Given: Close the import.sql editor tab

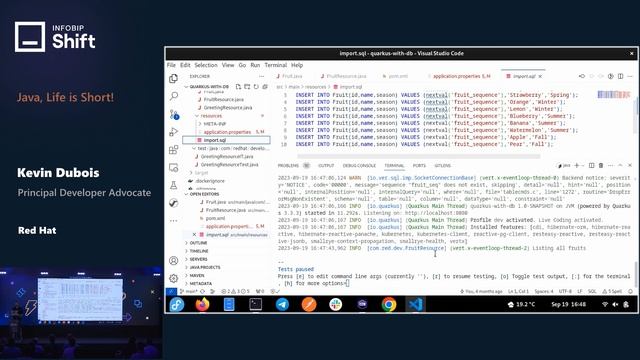Looking at the screenshot, I should point(540,76).
